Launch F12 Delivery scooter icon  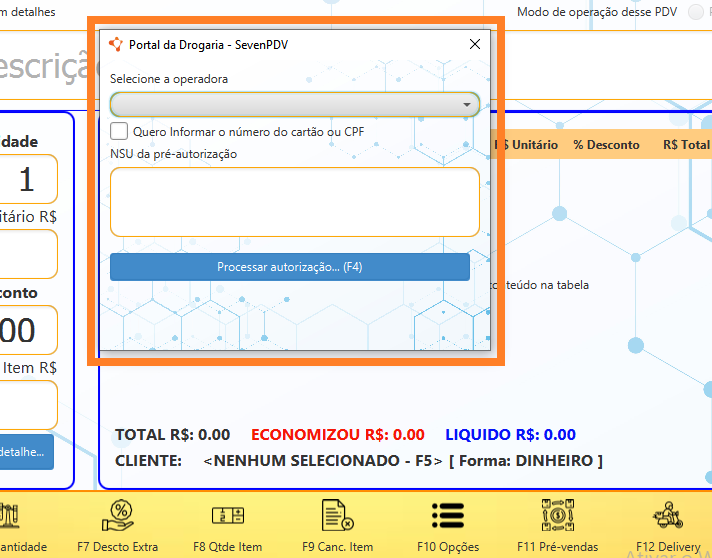point(666,516)
